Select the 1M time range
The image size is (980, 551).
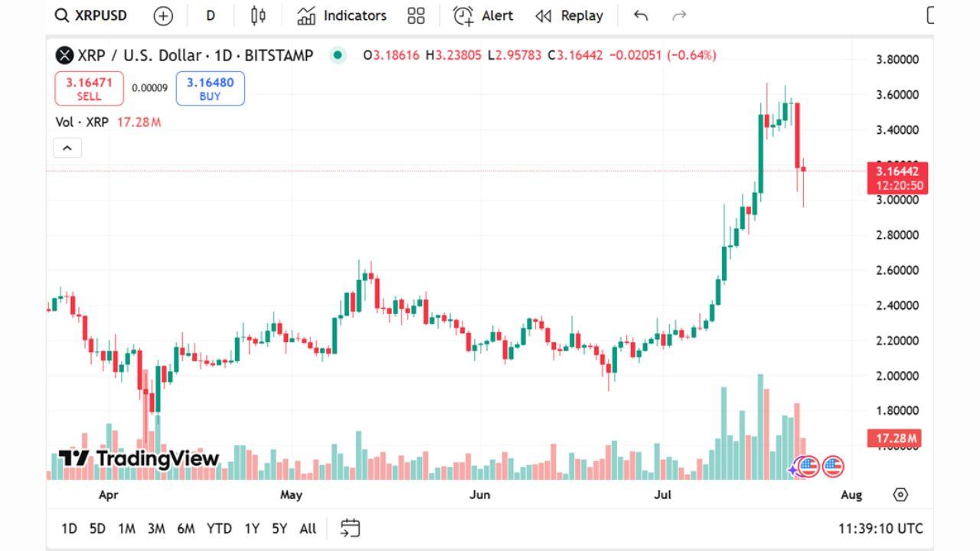point(126,528)
